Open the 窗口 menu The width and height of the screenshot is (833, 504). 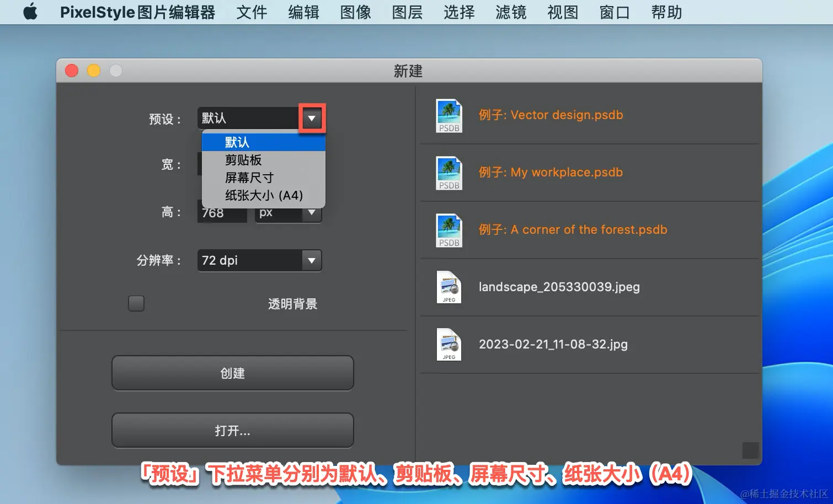coord(615,12)
